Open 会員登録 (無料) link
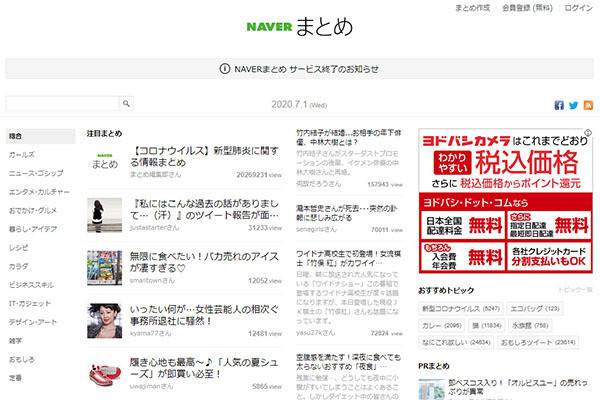Screen dimensions: 600x400 click(x=527, y=8)
